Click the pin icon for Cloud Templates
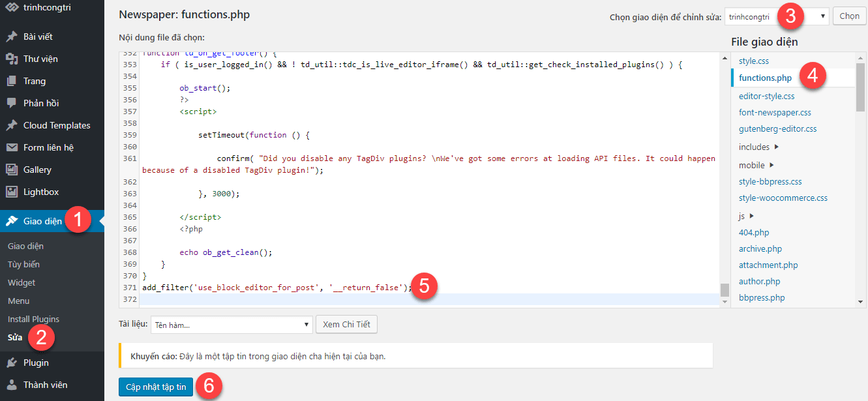868x401 pixels. (x=12, y=125)
